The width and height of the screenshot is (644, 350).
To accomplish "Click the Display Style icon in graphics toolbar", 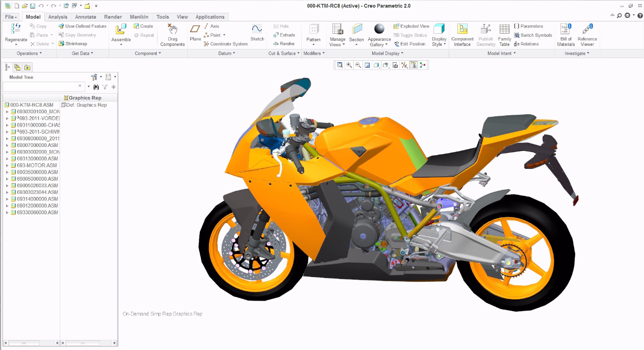I will point(376,65).
